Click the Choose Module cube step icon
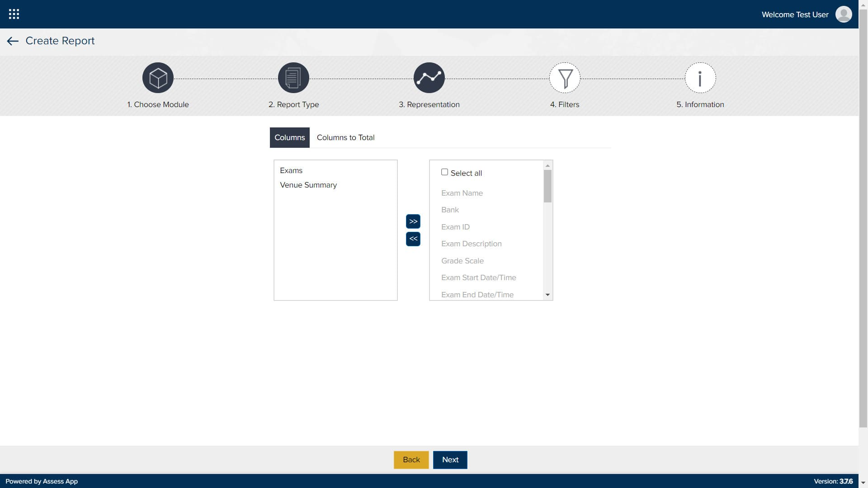The width and height of the screenshot is (868, 488). click(158, 78)
